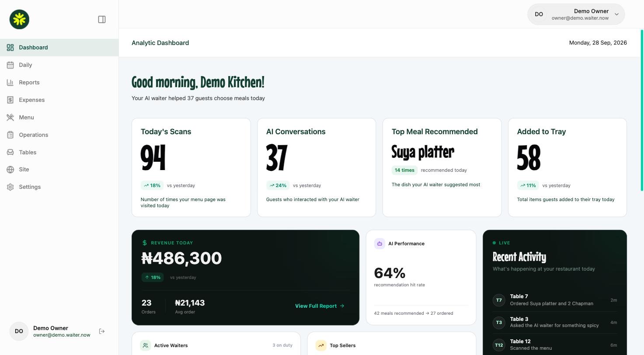The image size is (644, 355).
Task: Select the Today's Scans card
Action: (191, 167)
